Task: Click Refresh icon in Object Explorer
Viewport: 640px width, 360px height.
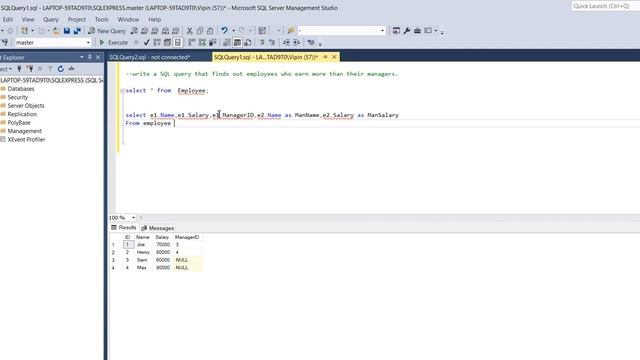Action: (x=61, y=69)
